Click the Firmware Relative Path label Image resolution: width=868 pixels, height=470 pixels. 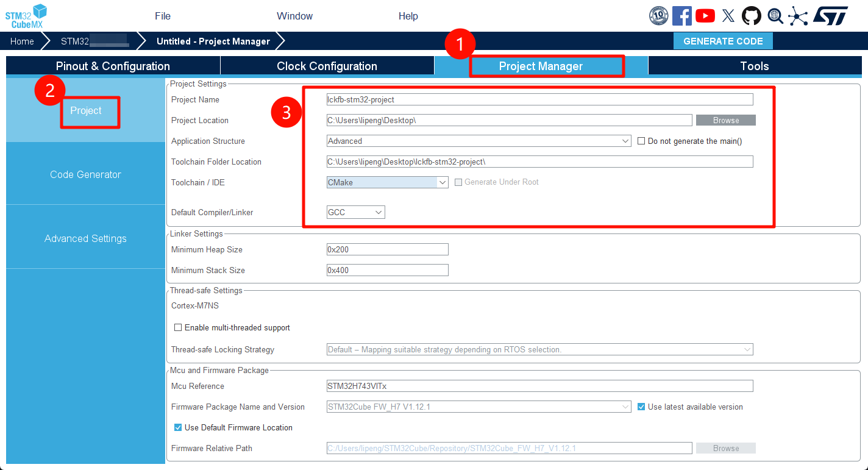click(x=212, y=448)
